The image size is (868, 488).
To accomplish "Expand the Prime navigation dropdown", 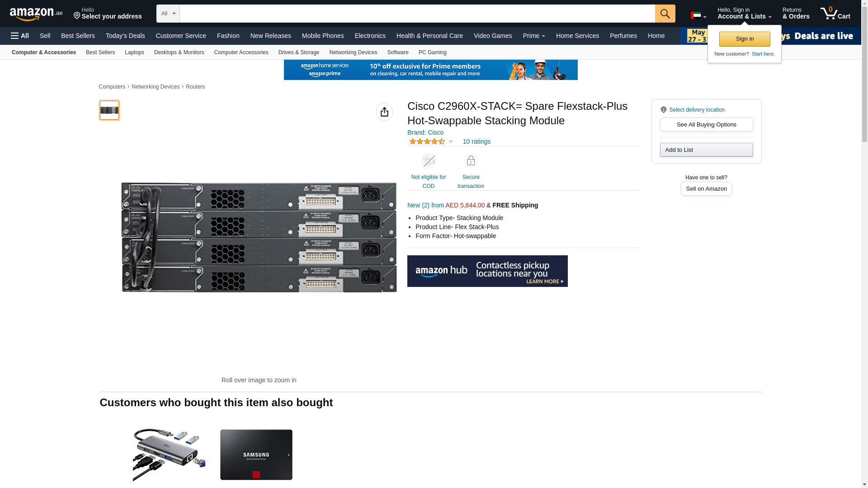I will (x=533, y=36).
